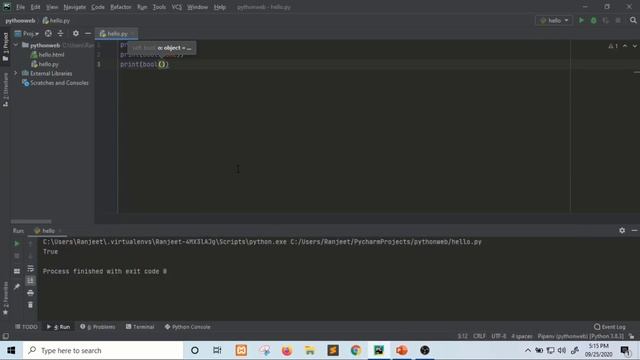Click the Windows search box

103,350
